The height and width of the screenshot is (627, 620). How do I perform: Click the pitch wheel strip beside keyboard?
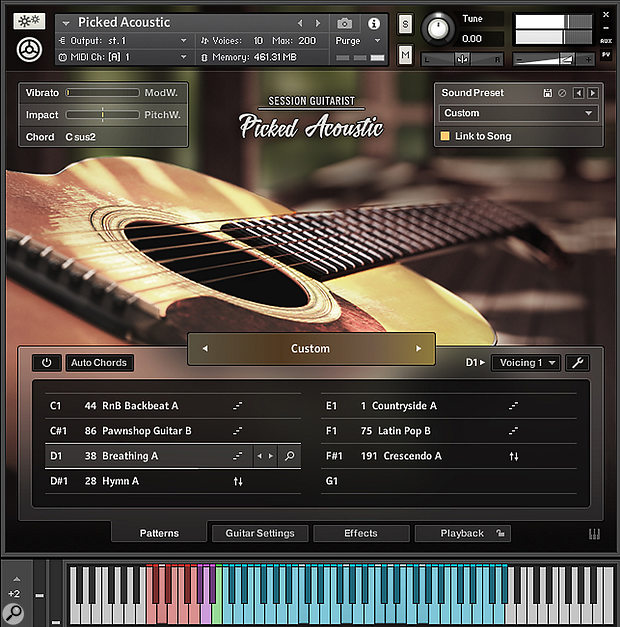pyautogui.click(x=39, y=593)
